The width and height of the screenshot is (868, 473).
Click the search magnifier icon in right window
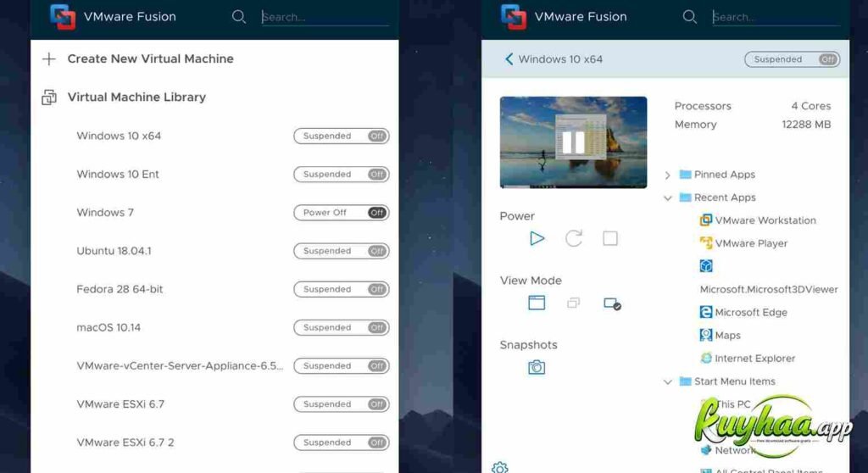[x=690, y=17]
